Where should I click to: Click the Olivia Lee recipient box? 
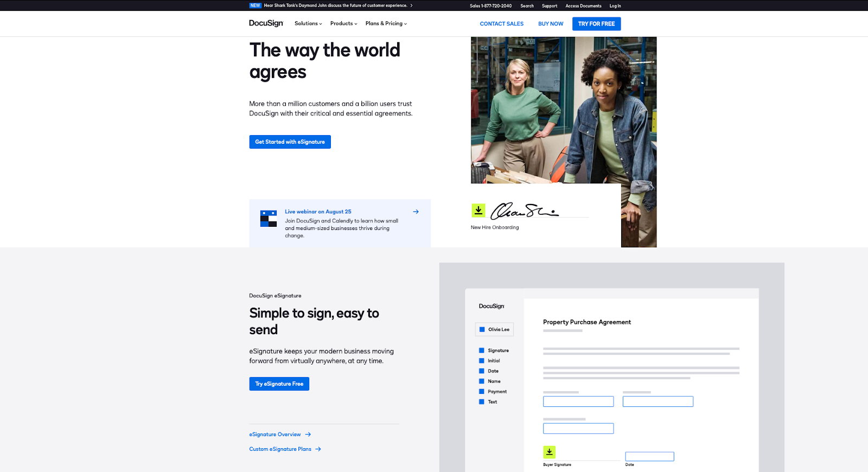click(x=494, y=329)
